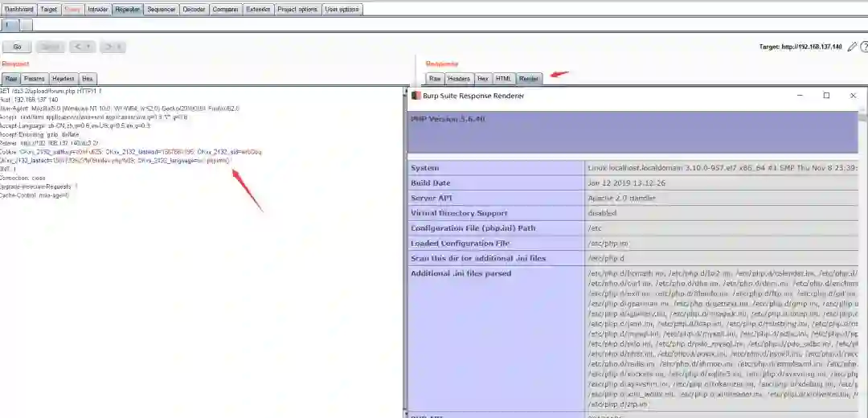Image resolution: width=868 pixels, height=418 pixels.
Task: Click the Connection: close line
Action: [x=23, y=178]
